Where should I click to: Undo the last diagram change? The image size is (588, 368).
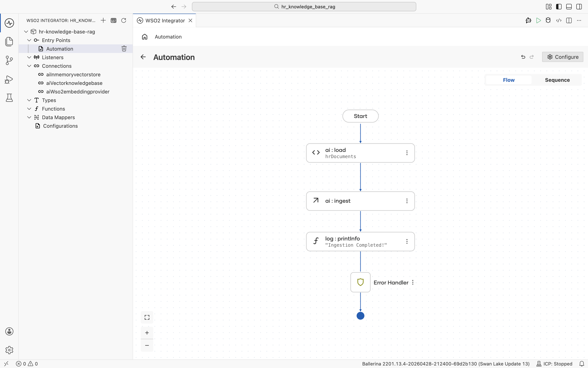[x=523, y=57]
